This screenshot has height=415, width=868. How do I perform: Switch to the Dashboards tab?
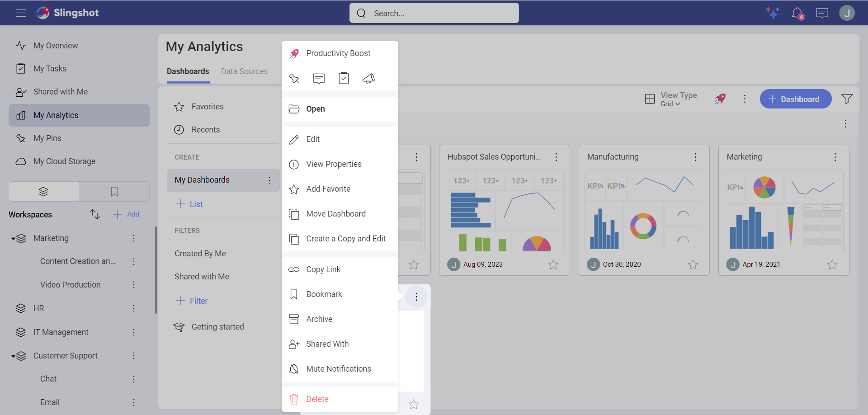click(188, 71)
